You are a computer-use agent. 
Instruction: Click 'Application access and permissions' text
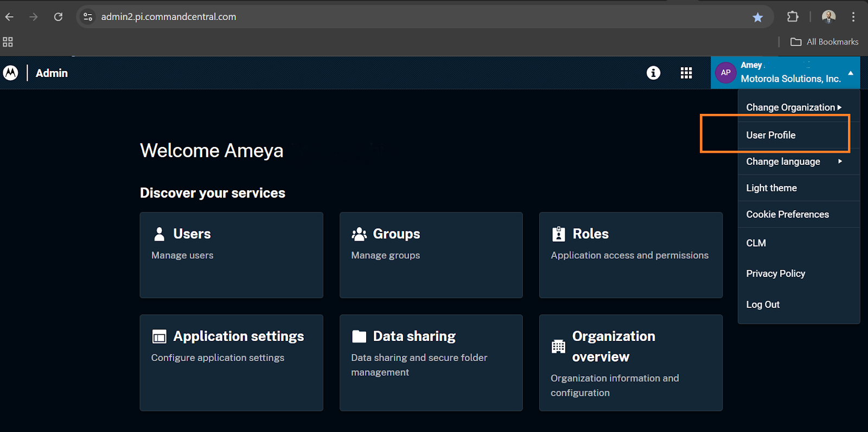pos(630,255)
